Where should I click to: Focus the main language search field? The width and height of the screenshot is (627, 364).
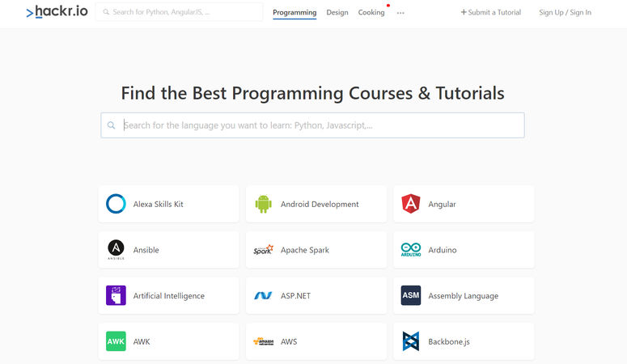coord(320,125)
